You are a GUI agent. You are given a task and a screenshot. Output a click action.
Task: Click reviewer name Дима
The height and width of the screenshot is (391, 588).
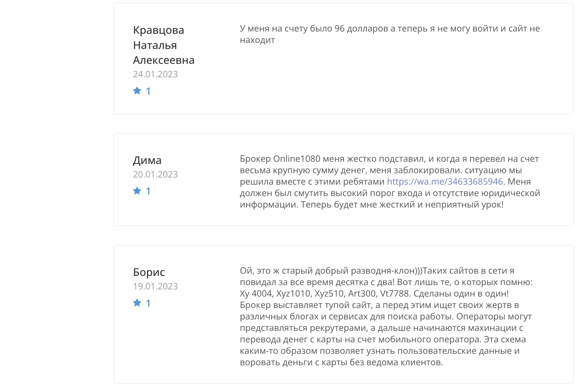tap(147, 160)
